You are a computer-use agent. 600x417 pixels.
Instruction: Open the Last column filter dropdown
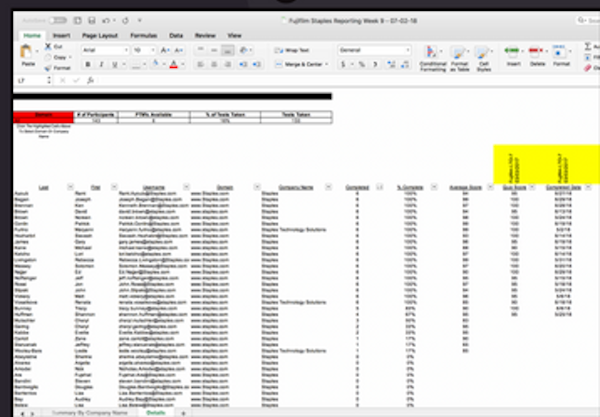[x=70, y=187]
